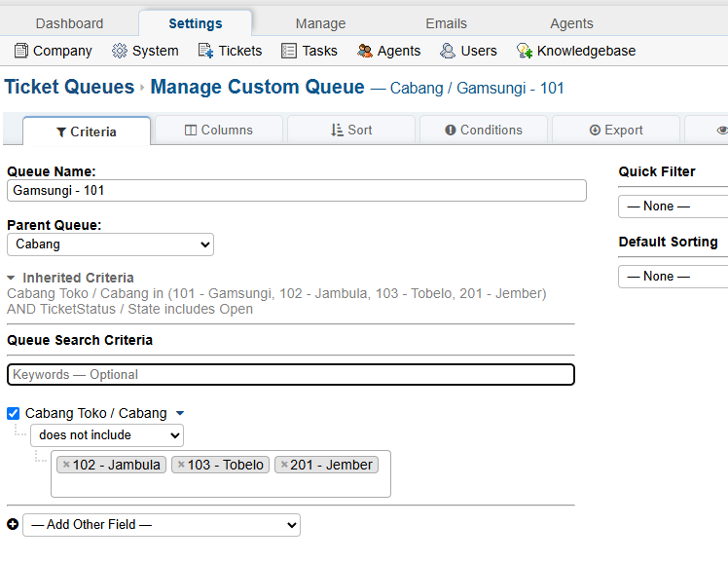Collapse the Inherited Criteria section
Viewport: 728px width, 563px height.
[12, 278]
